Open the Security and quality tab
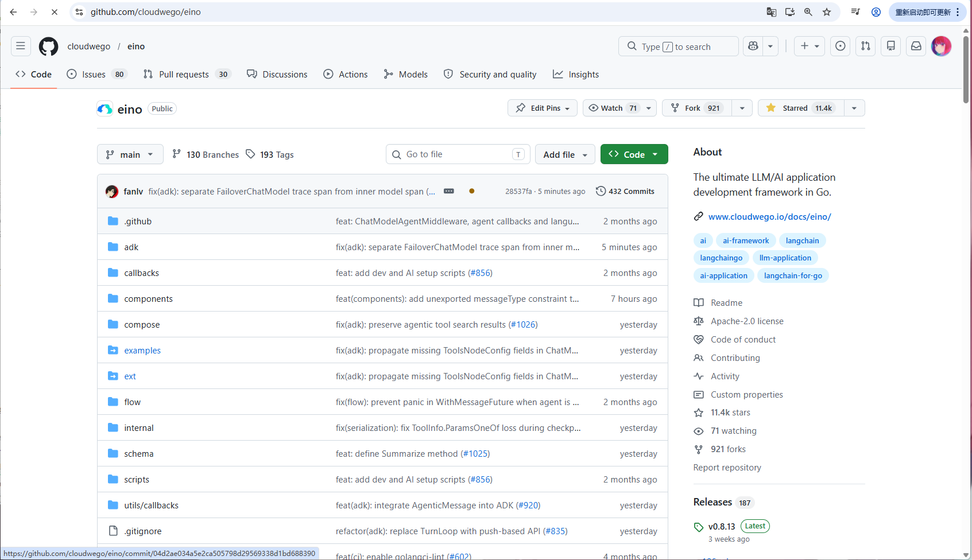This screenshot has width=972, height=560. 490,74
